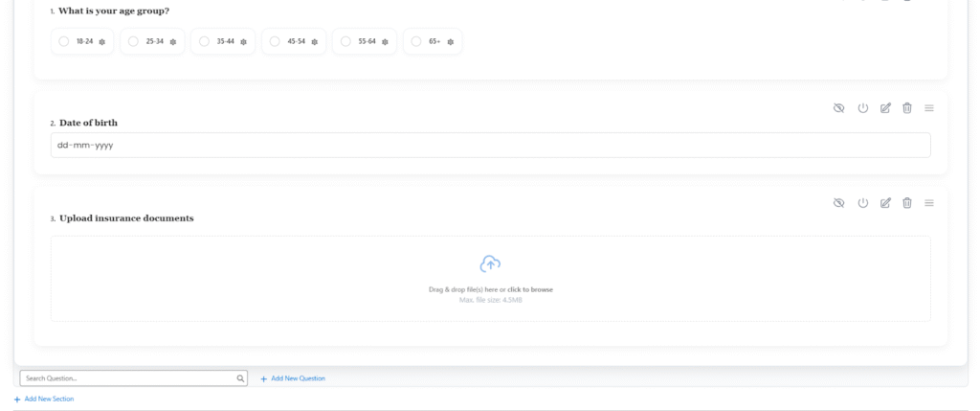This screenshot has width=980, height=411.
Task: Click Add New Question link
Action: tap(298, 378)
